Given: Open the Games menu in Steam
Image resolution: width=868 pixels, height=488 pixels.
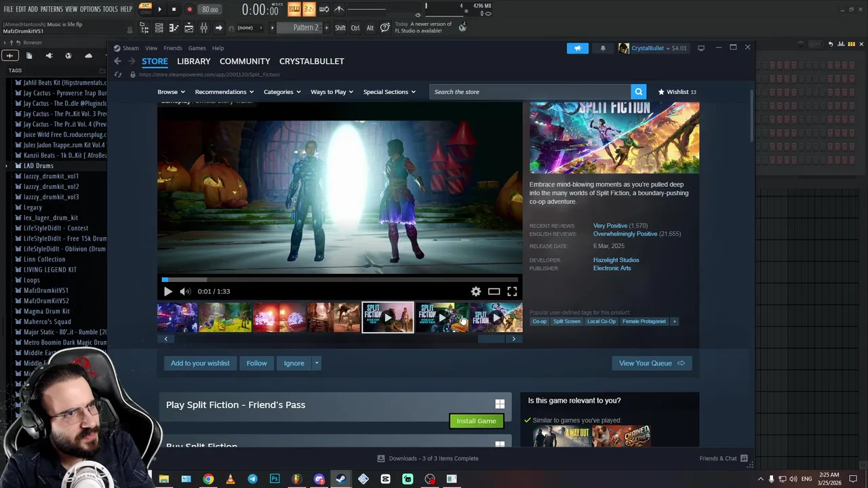Looking at the screenshot, I should coord(197,48).
